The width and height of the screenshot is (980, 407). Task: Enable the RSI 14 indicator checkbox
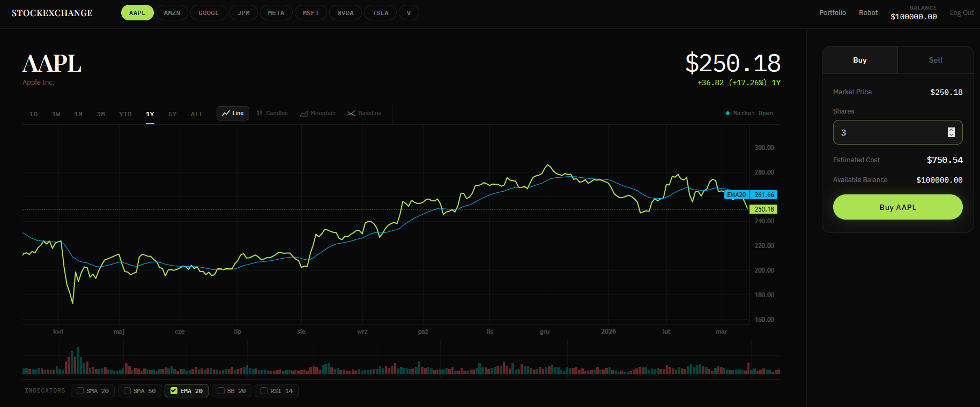pos(264,391)
